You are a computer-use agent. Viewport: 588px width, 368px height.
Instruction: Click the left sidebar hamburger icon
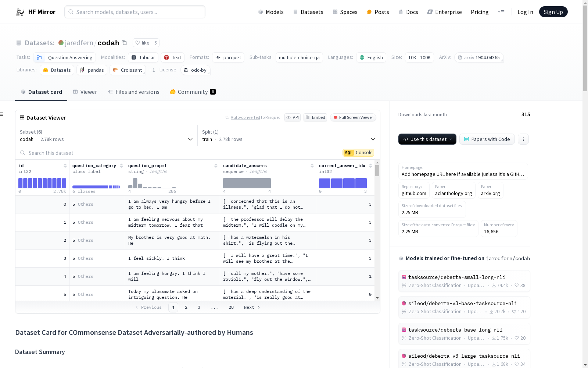pos(2,114)
